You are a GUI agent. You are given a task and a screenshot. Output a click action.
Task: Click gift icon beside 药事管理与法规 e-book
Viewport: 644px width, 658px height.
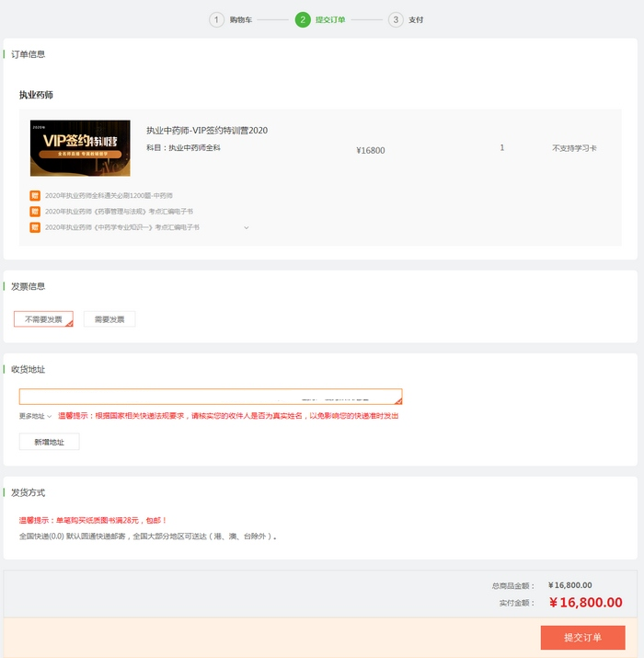click(x=35, y=212)
